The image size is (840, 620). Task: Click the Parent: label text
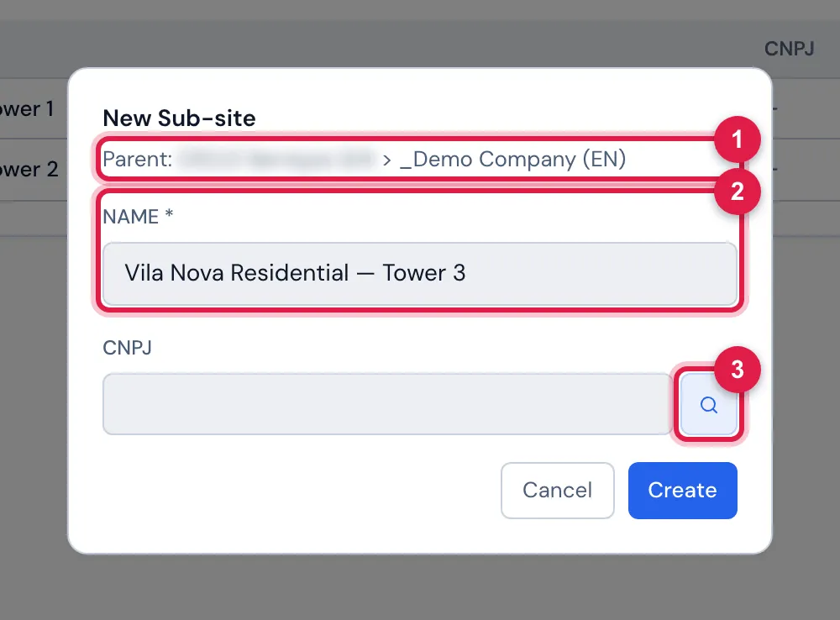(138, 159)
